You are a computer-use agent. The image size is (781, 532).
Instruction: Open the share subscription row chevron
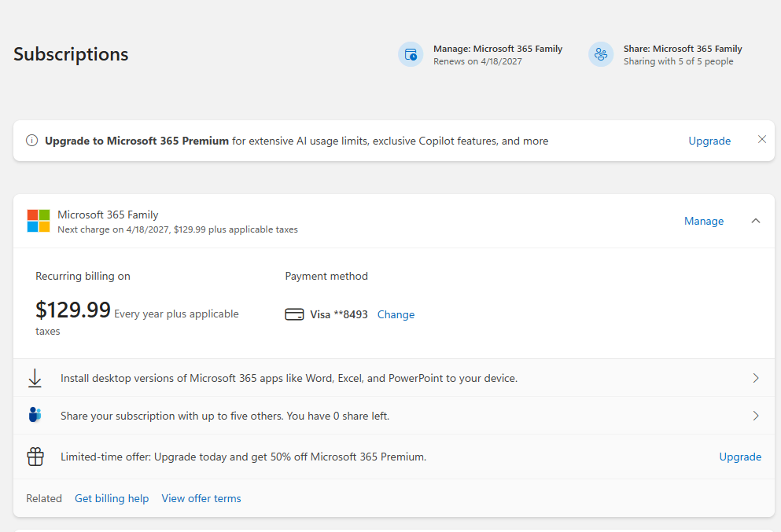[x=756, y=416]
